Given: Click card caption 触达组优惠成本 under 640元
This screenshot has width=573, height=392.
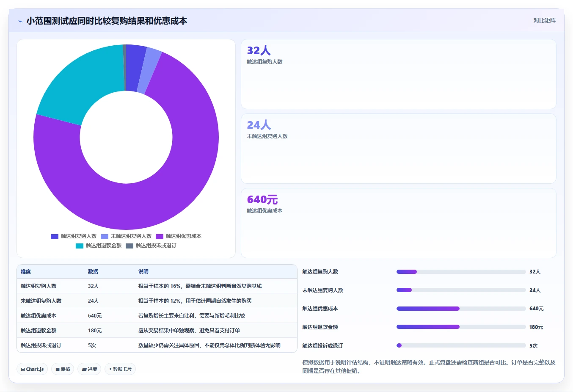Looking at the screenshot, I should (264, 211).
